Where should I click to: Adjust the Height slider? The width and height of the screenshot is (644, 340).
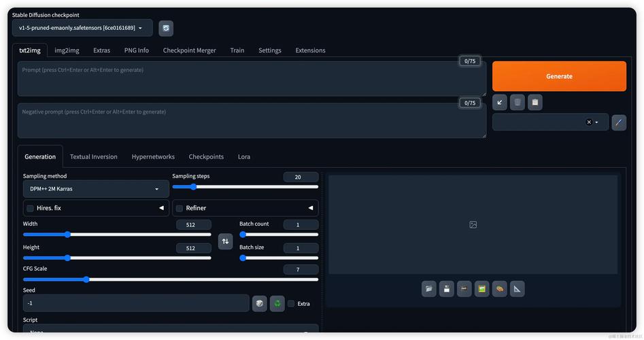117,258
